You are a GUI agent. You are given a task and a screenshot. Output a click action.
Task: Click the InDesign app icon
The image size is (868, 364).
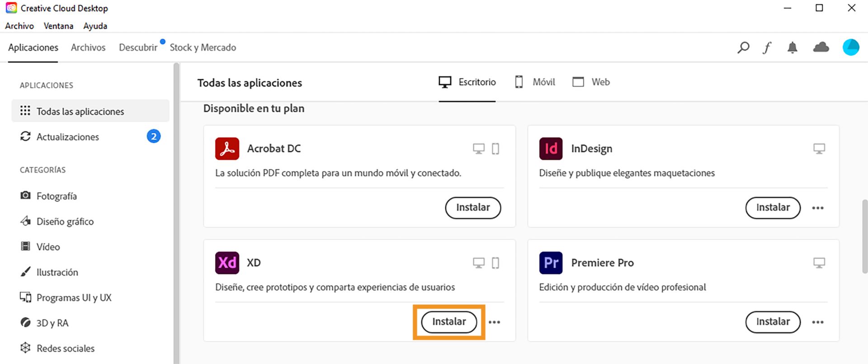551,148
